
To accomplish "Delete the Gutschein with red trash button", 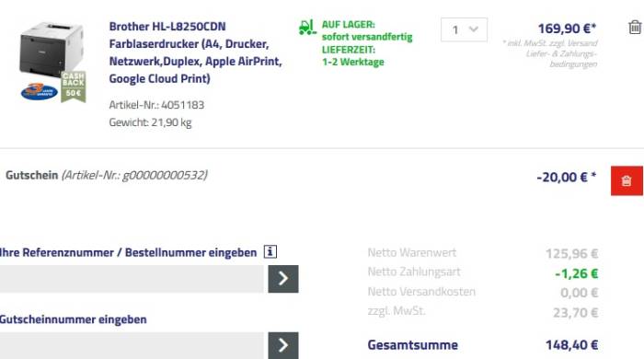I will [627, 180].
